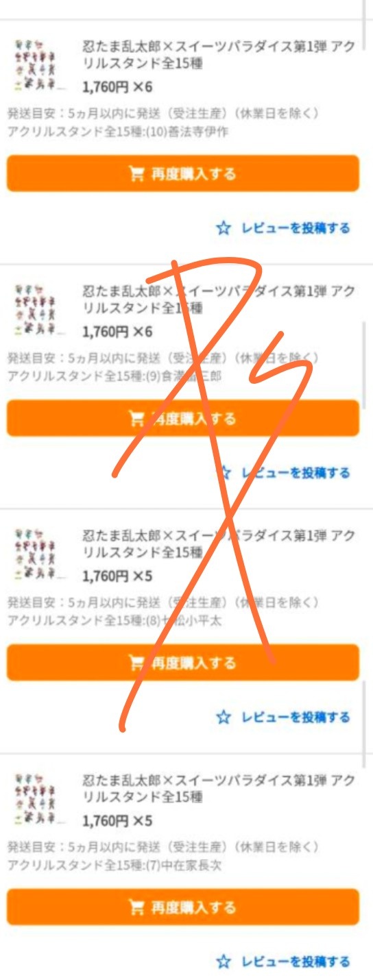Select 再度購入する label for the 七松小平太 order
The width and height of the screenshot is (373, 980).
pyautogui.click(x=193, y=663)
